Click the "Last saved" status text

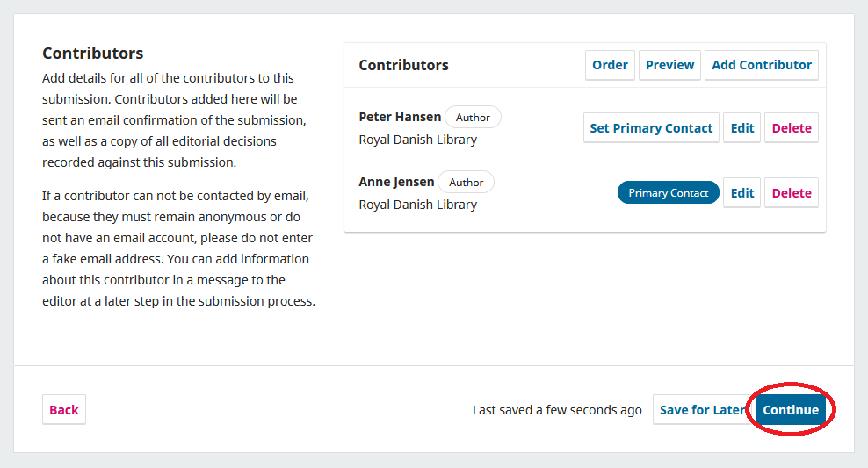coord(557,410)
